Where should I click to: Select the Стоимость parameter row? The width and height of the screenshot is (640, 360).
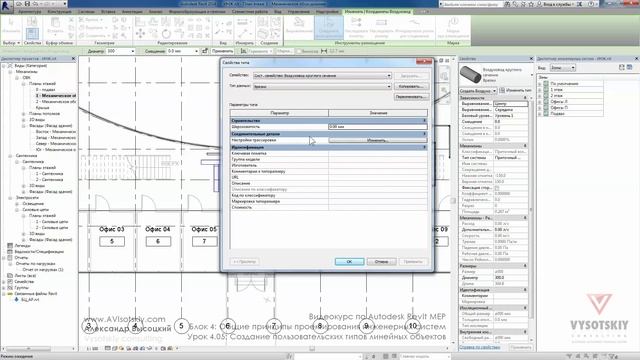coord(329,207)
